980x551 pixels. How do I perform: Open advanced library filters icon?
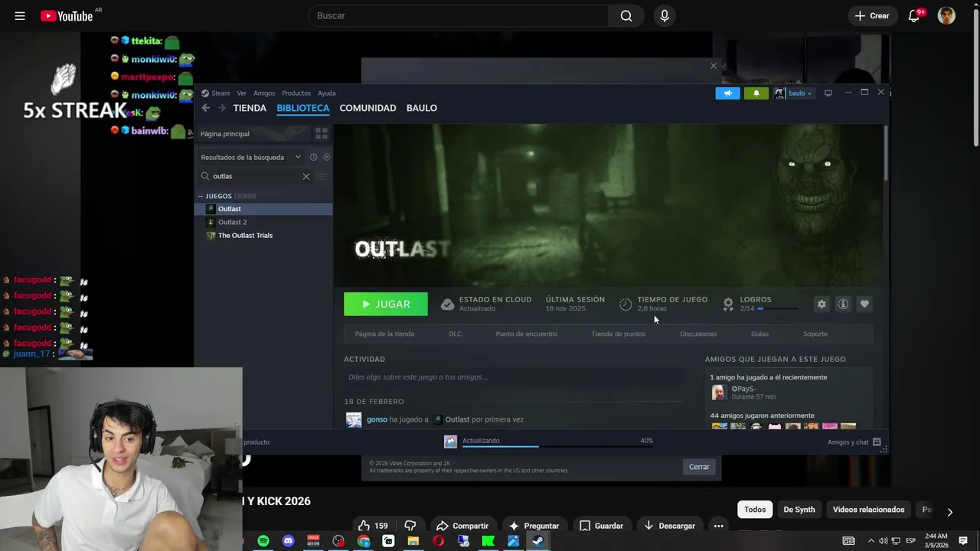pyautogui.click(x=322, y=176)
